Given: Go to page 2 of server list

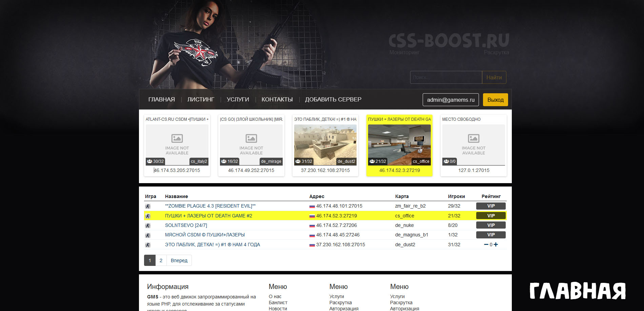Looking at the screenshot, I should [x=161, y=260].
